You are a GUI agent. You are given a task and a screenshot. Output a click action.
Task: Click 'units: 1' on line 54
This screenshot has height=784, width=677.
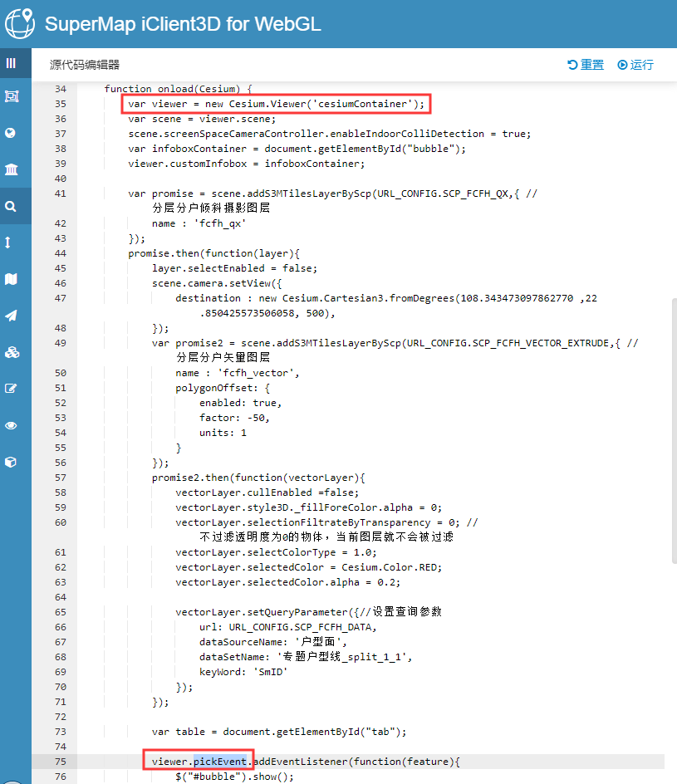click(x=223, y=433)
